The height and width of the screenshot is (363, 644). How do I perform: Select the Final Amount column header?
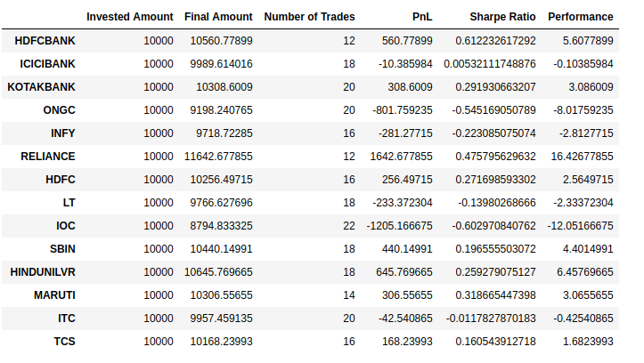point(218,17)
